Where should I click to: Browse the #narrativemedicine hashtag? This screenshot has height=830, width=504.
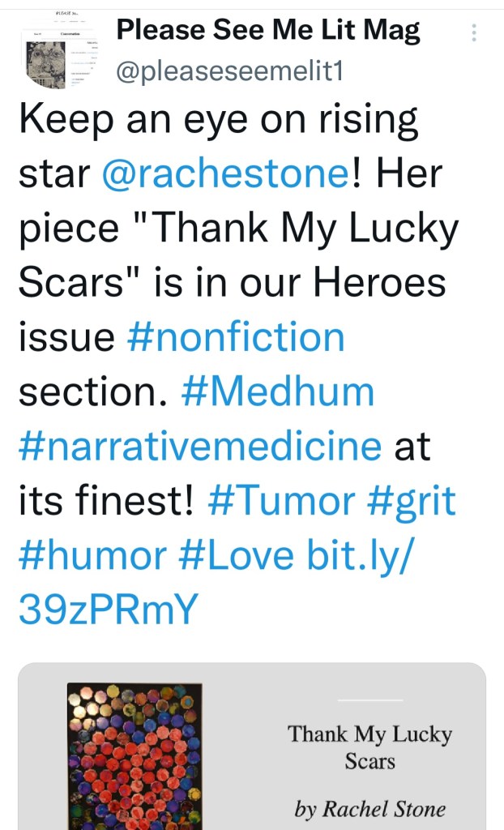pos(199,447)
